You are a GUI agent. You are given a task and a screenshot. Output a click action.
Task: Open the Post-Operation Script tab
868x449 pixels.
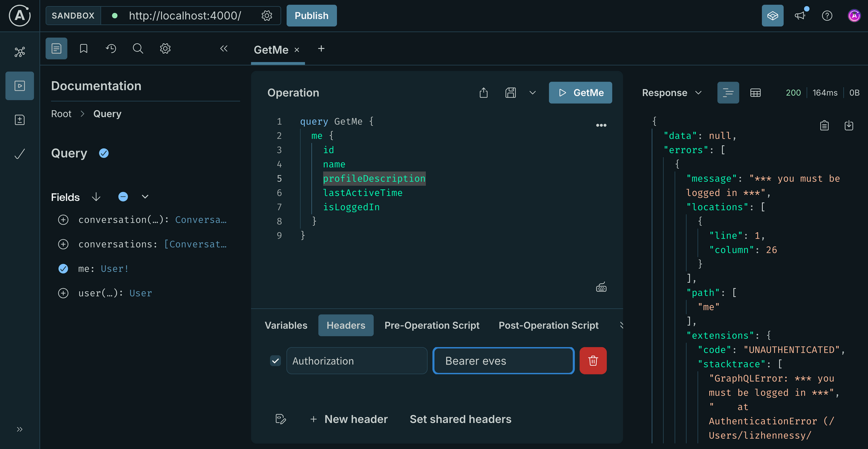548,325
